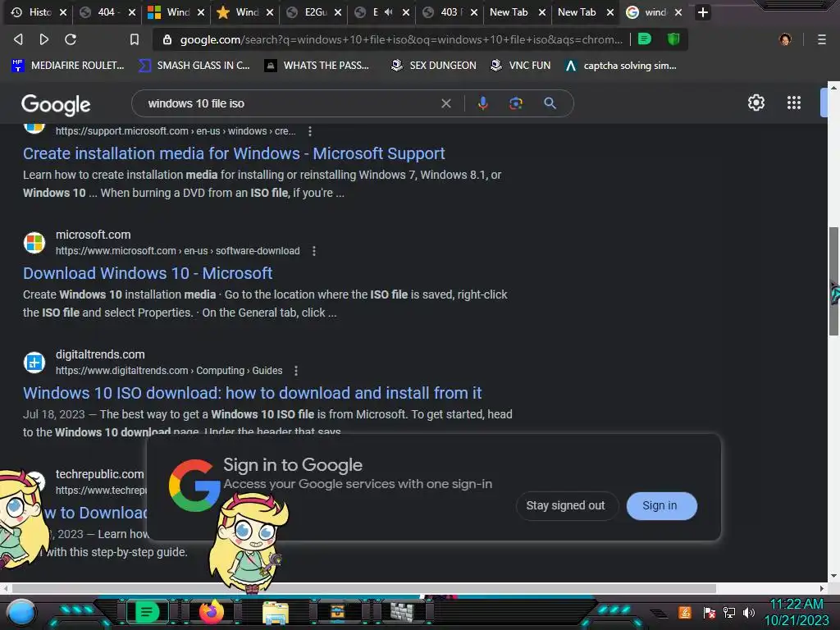
Task: Click the Sign in button
Action: (x=661, y=505)
